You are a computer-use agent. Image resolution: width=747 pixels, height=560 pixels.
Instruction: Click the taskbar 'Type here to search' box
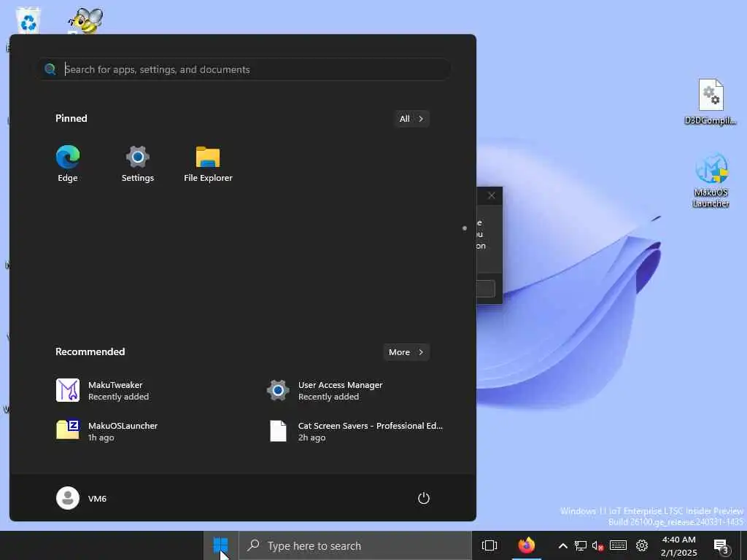click(355, 545)
